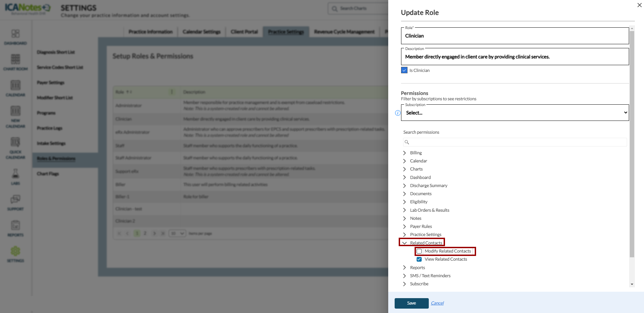644x313 pixels.
Task: Open the Reports sidebar icon
Action: (16, 225)
